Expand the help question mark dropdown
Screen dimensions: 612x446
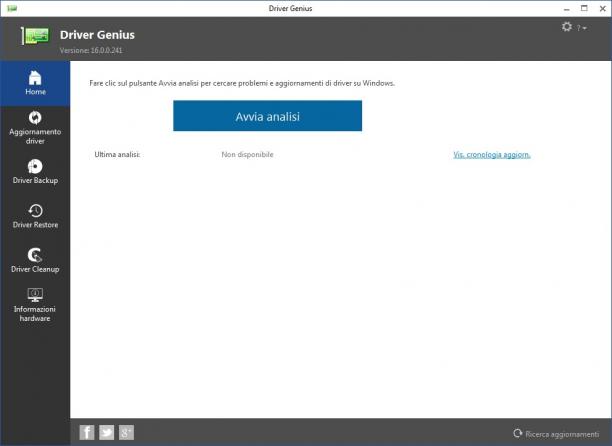pyautogui.click(x=582, y=28)
